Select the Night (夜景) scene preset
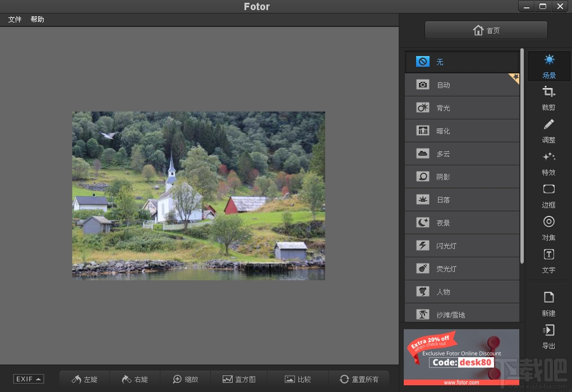 tap(462, 222)
